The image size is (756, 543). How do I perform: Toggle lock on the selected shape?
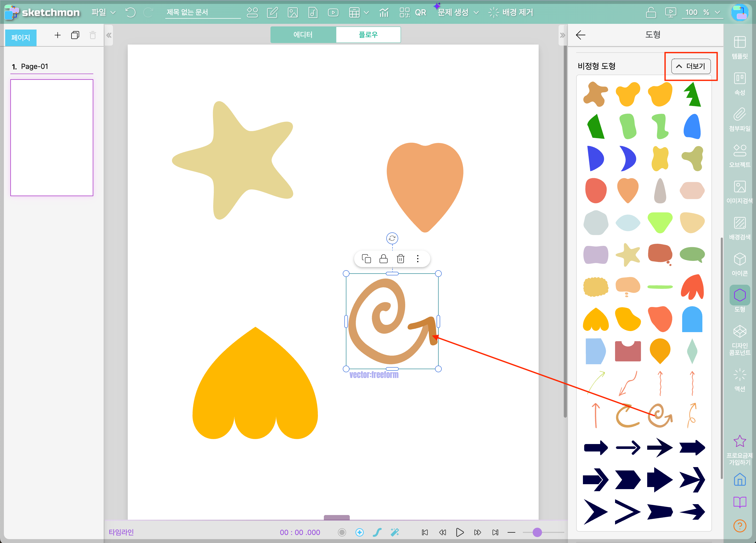pyautogui.click(x=383, y=259)
